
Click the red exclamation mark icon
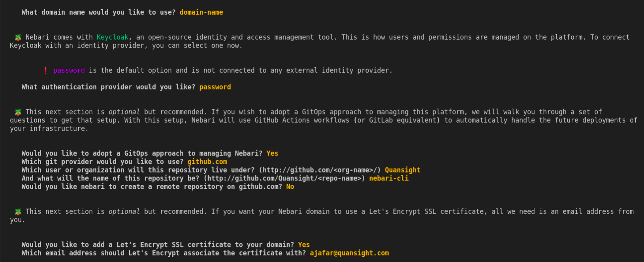45,70
